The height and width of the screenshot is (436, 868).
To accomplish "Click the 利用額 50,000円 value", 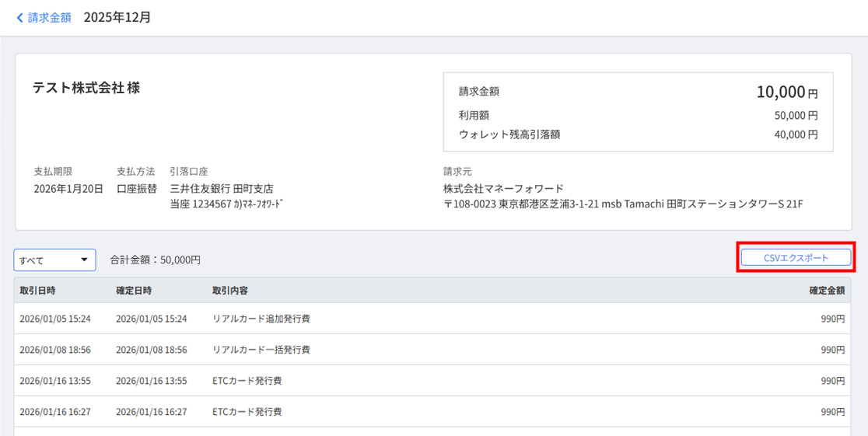I will click(x=796, y=115).
